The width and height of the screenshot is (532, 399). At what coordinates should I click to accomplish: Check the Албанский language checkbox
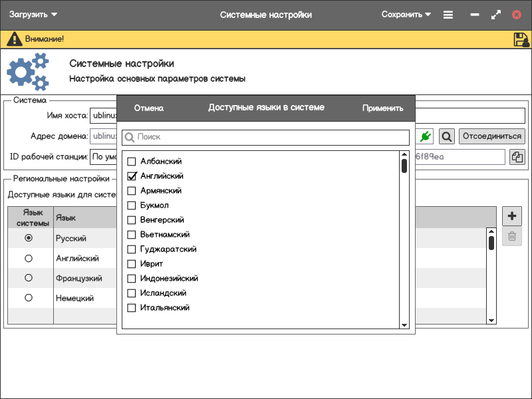pyautogui.click(x=132, y=162)
